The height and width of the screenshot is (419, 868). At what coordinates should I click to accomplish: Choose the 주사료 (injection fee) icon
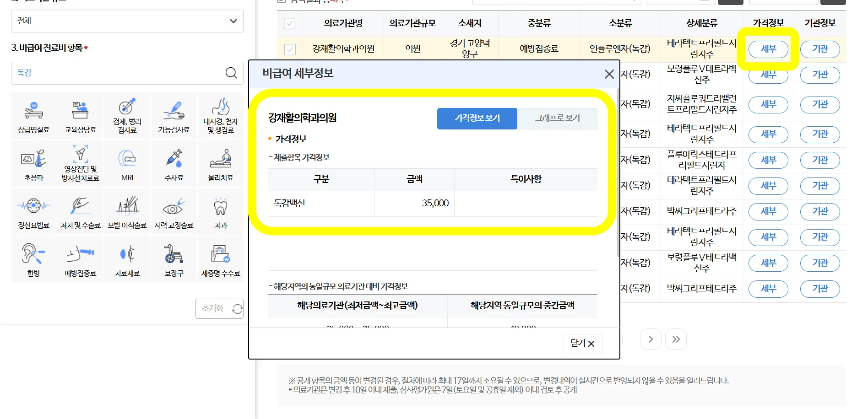coord(174,163)
